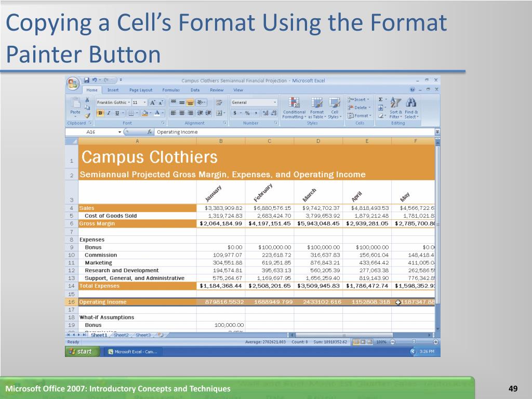532x399 pixels.
Task: Click Insert button in Cells group
Action: 358,99
